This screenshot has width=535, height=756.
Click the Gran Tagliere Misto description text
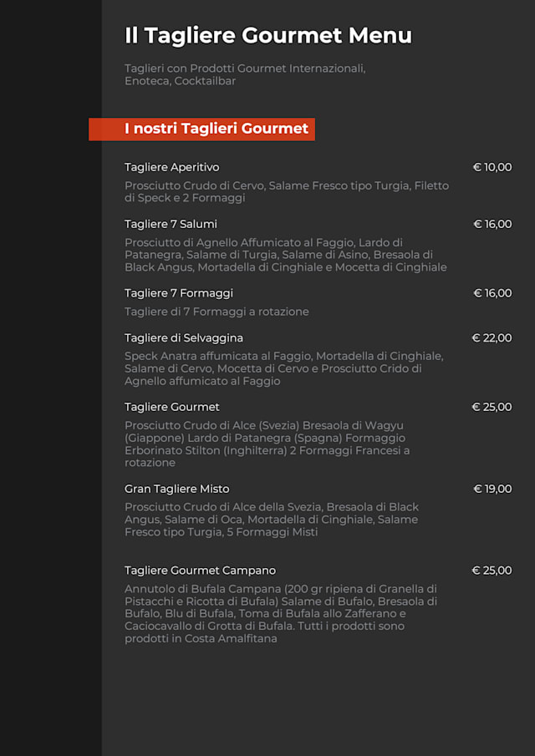[x=272, y=520]
